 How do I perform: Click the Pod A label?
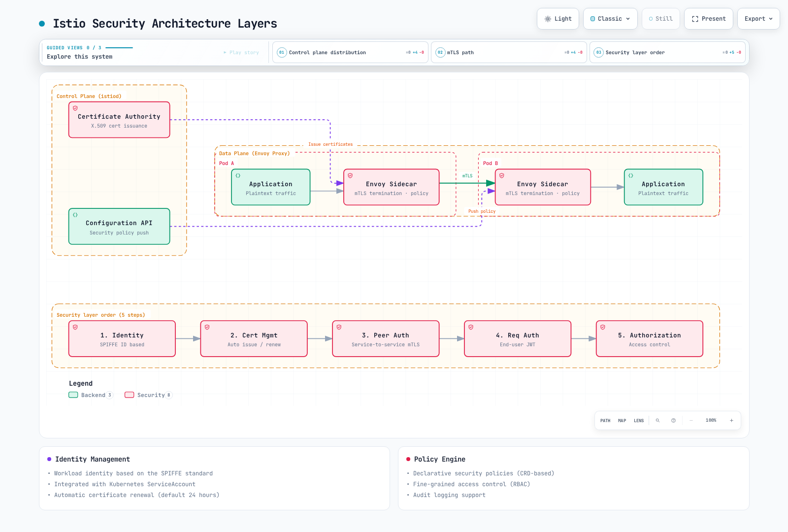pos(227,164)
